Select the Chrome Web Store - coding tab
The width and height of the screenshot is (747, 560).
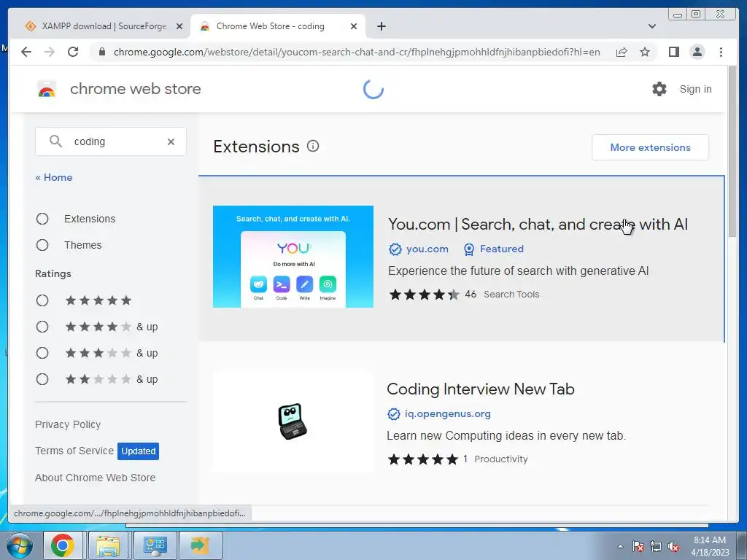click(278, 26)
